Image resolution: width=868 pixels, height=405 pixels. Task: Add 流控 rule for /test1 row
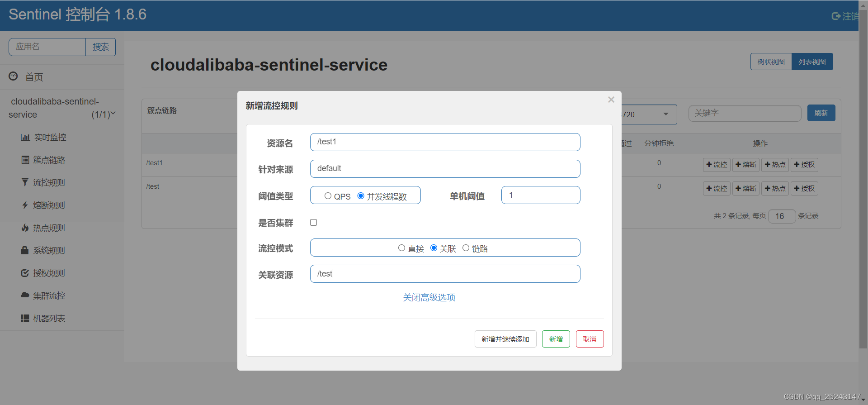click(x=717, y=165)
